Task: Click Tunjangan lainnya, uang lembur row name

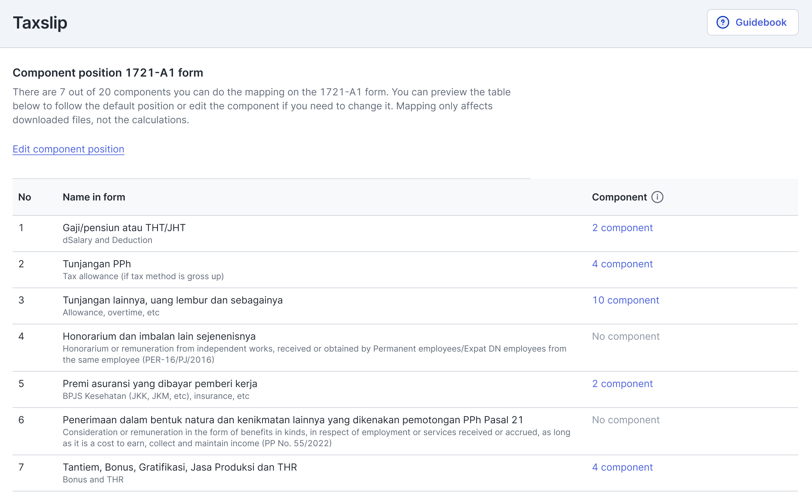Action: pyautogui.click(x=172, y=300)
